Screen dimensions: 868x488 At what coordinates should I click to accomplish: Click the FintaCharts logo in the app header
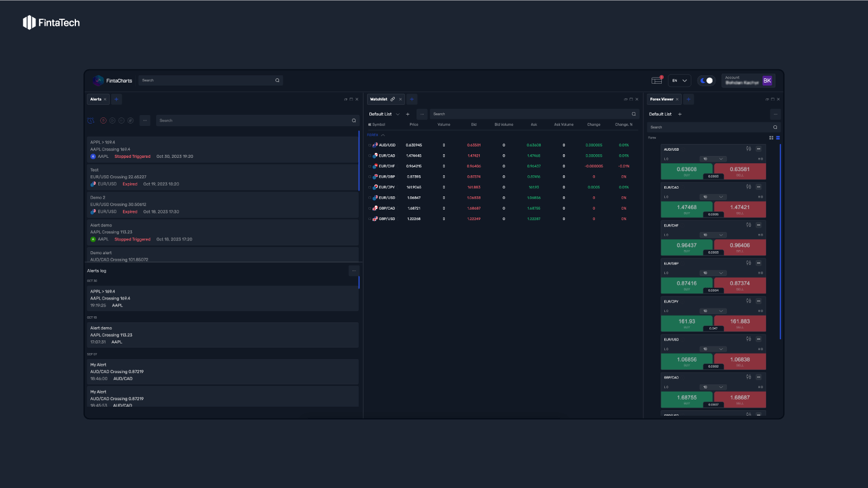[x=113, y=80]
